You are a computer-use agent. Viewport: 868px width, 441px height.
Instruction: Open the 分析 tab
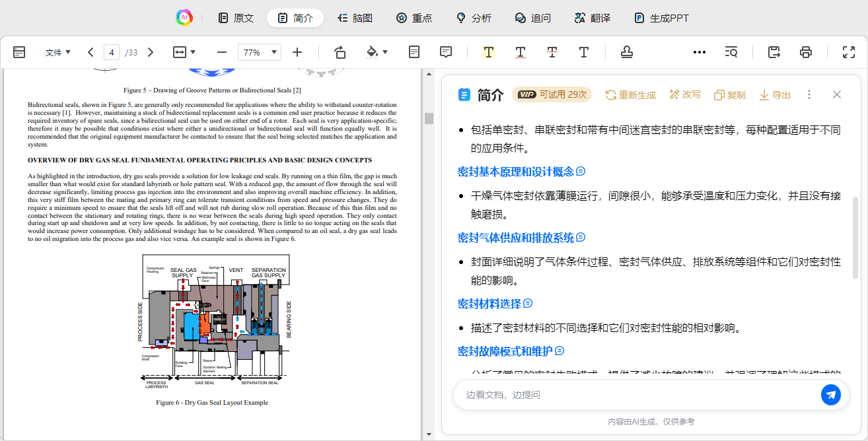pyautogui.click(x=474, y=18)
